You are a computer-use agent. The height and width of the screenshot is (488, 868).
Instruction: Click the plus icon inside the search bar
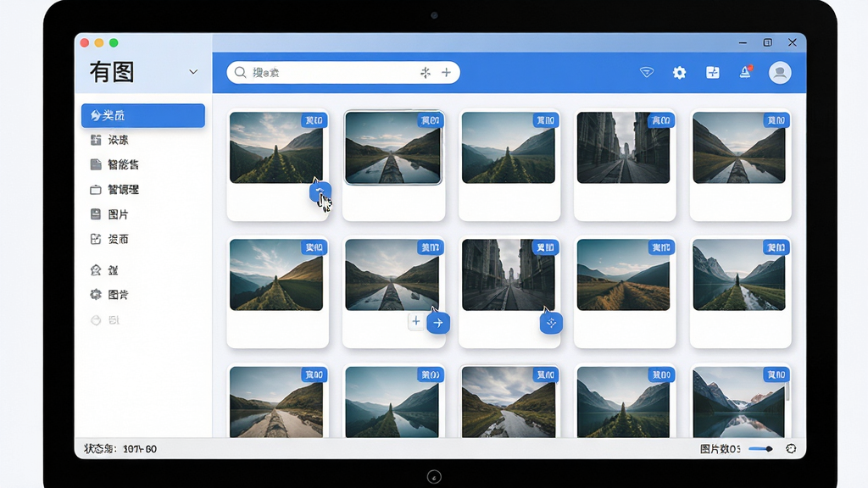pyautogui.click(x=446, y=73)
